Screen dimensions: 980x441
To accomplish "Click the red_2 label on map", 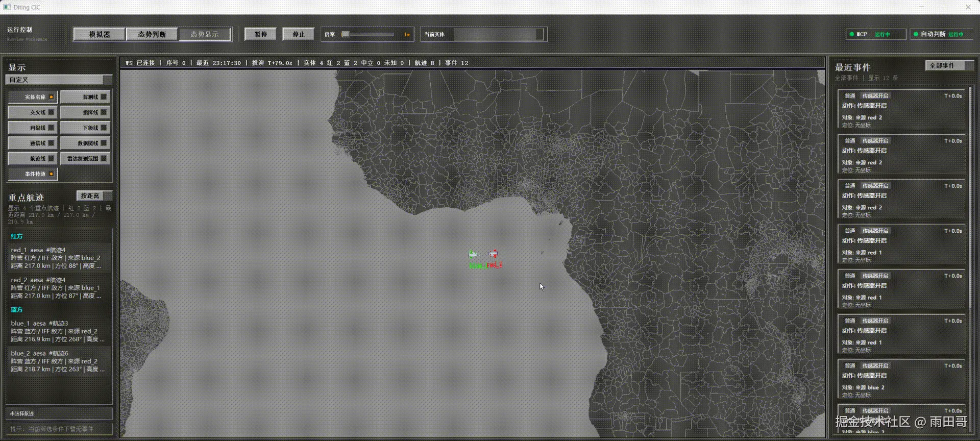I will coord(495,265).
